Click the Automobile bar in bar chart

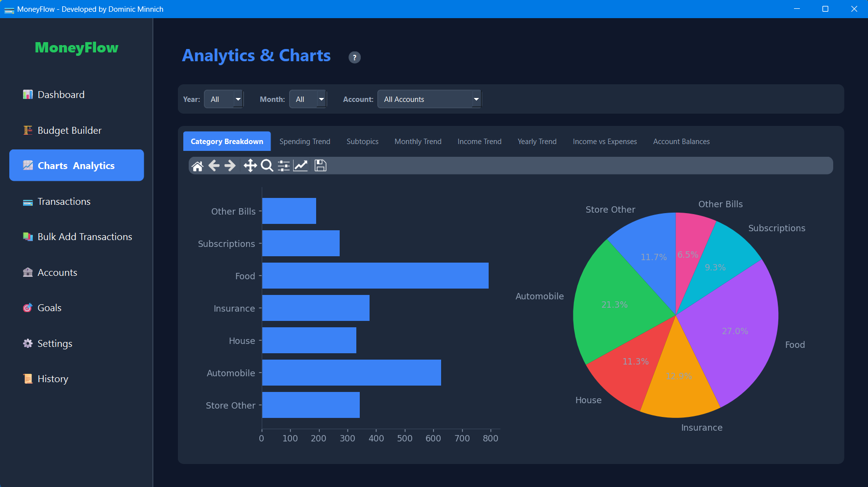tap(351, 373)
